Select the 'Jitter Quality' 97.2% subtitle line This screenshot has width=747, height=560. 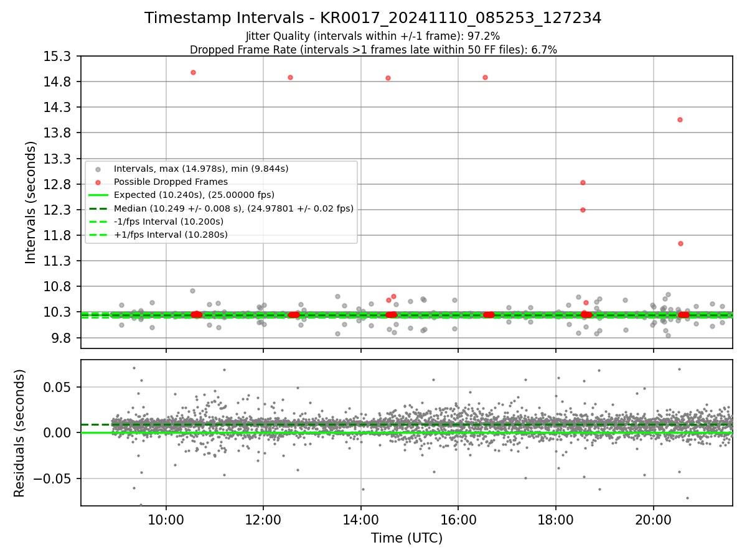[373, 36]
